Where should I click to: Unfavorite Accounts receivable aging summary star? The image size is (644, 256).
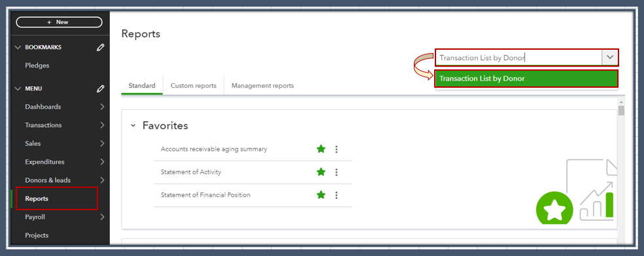[x=321, y=149]
